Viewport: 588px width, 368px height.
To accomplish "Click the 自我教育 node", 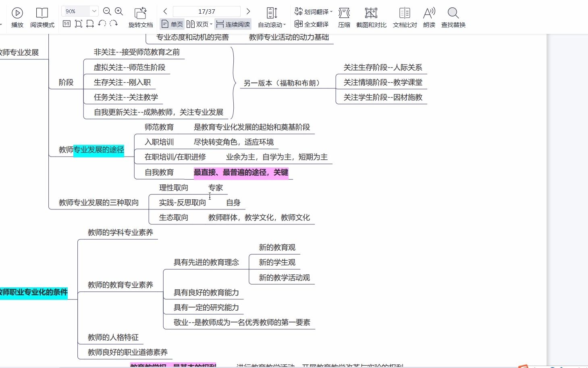I will (159, 172).
